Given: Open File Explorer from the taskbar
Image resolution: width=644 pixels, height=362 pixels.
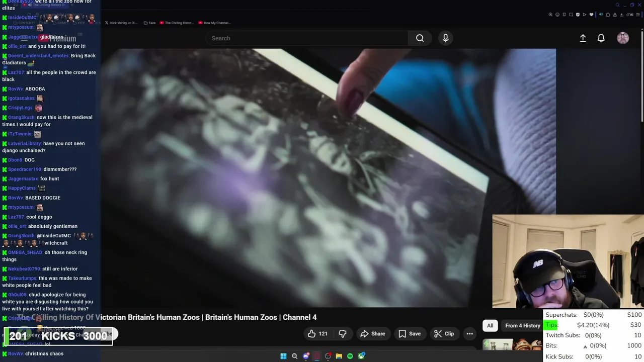Looking at the screenshot, I should [x=339, y=356].
